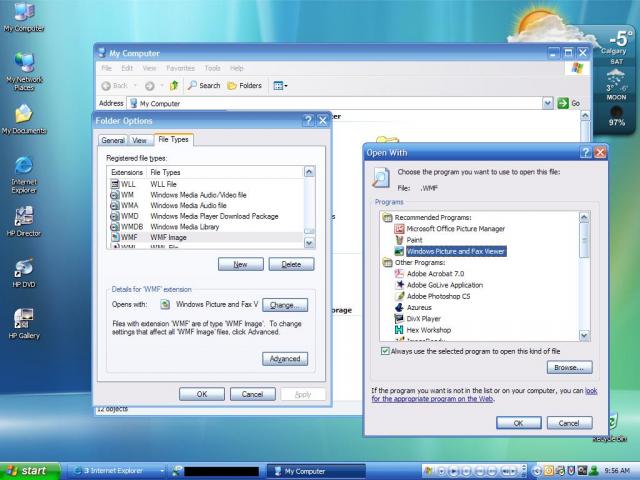Click the Internet Explorer taskbar group
640x480 pixels.
118,471
